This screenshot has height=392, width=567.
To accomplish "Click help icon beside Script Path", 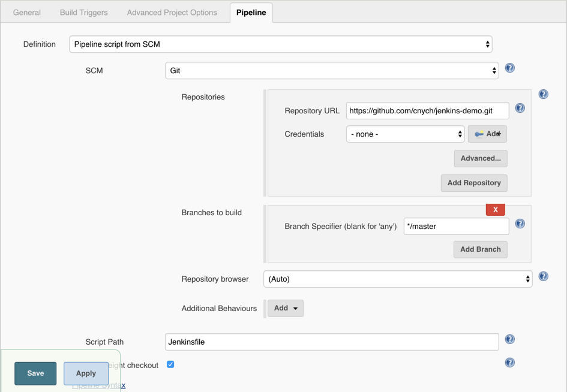I will [510, 339].
